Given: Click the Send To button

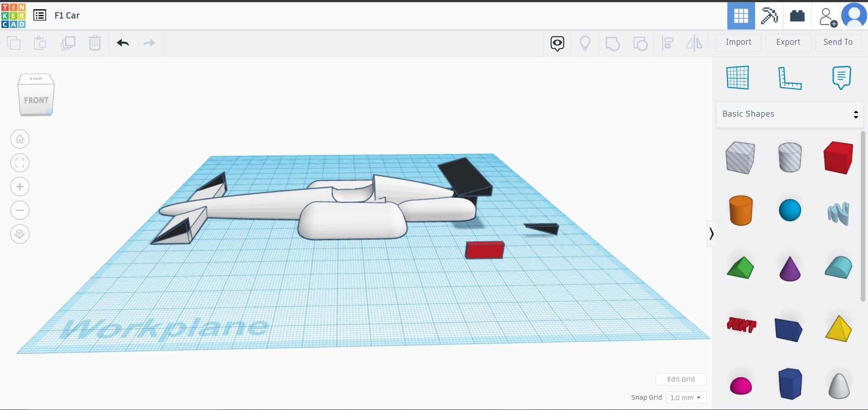Looking at the screenshot, I should 838,42.
